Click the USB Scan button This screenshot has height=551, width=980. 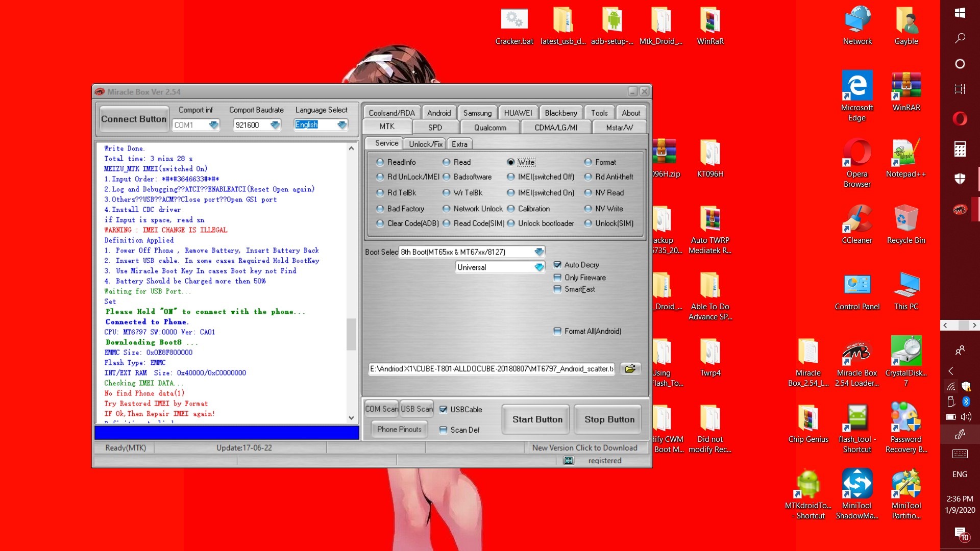coord(417,409)
